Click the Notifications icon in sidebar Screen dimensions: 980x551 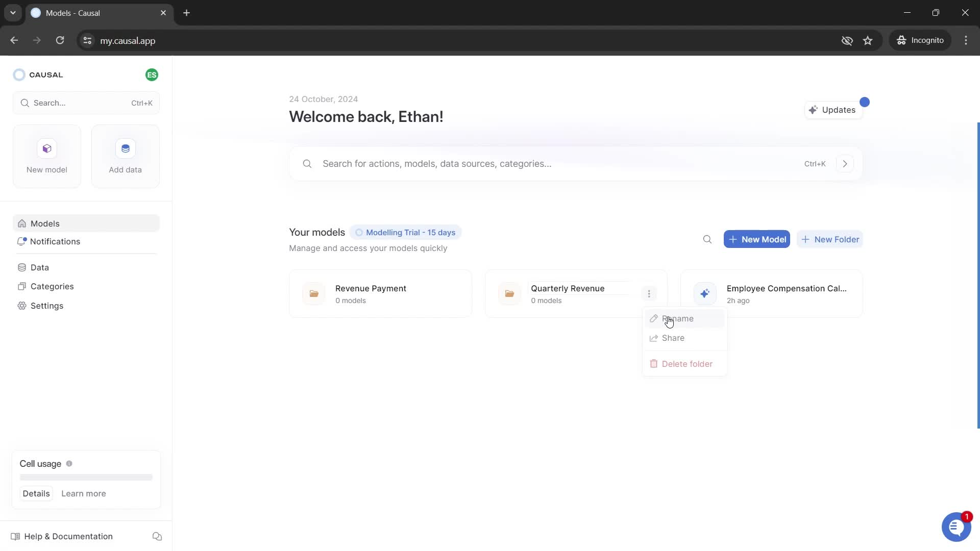point(22,241)
